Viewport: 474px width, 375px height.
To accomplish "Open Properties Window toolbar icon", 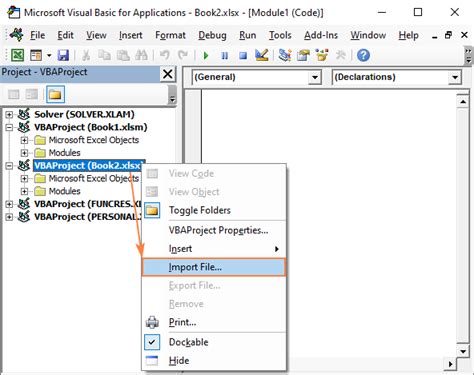I will point(303,55).
